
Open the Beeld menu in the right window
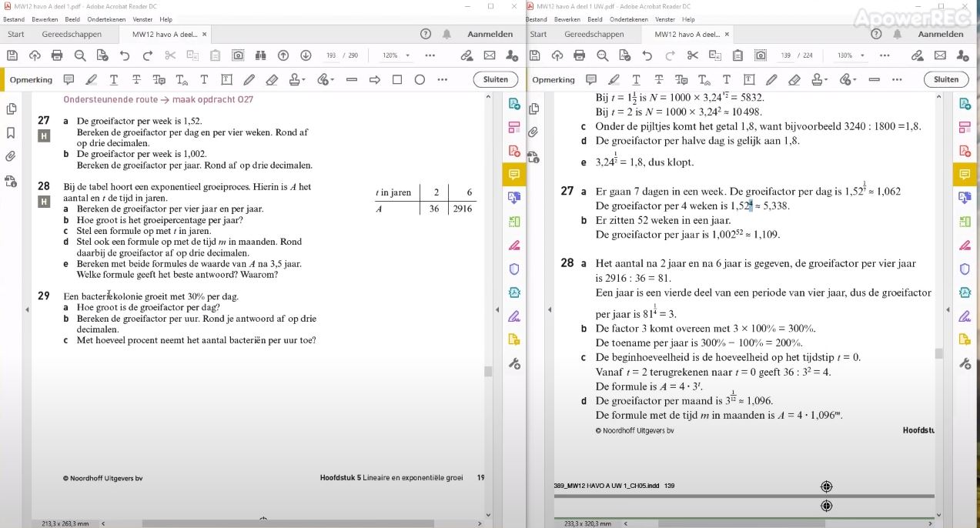tap(594, 19)
